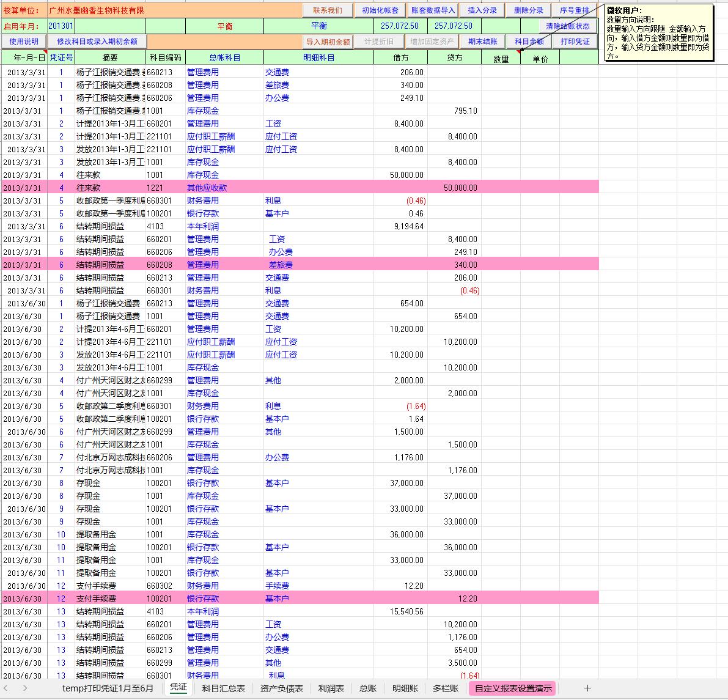Open the pink 自定义报表设置演示 tab

[x=513, y=688]
